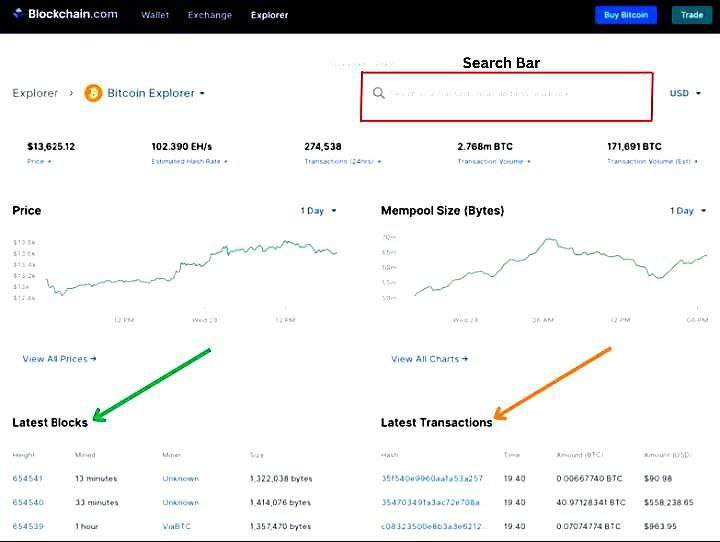Image resolution: width=720 pixels, height=542 pixels.
Task: Expand the USD currency selector
Action: click(x=685, y=93)
